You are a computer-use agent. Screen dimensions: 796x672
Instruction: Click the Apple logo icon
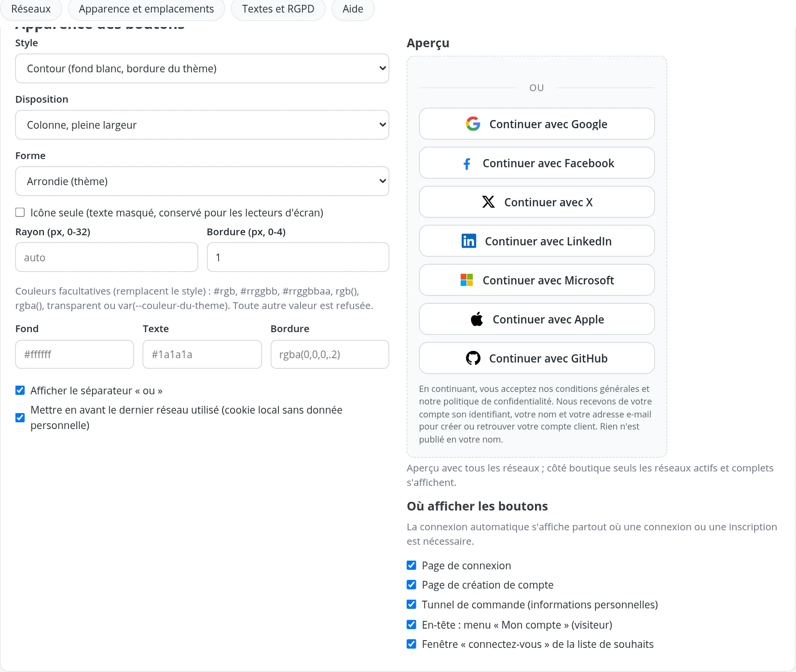click(x=477, y=319)
